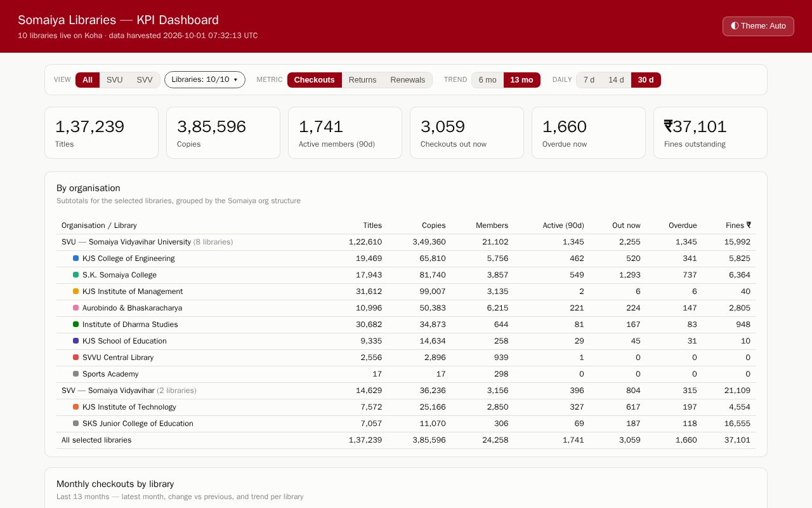Select the Returns metric
Image resolution: width=812 pixels, height=508 pixels.
(x=363, y=80)
